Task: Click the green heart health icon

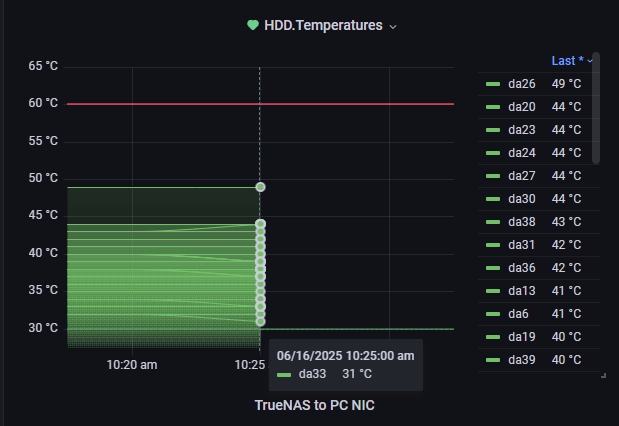Action: click(x=253, y=25)
